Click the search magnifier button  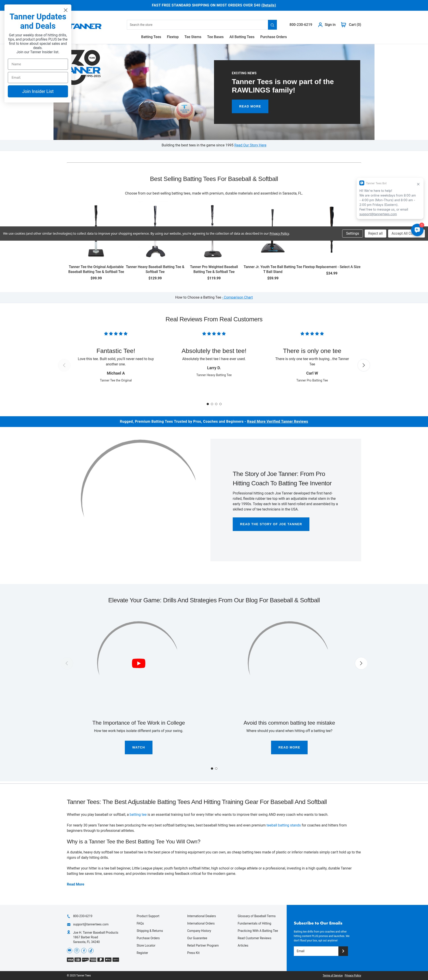(272, 25)
